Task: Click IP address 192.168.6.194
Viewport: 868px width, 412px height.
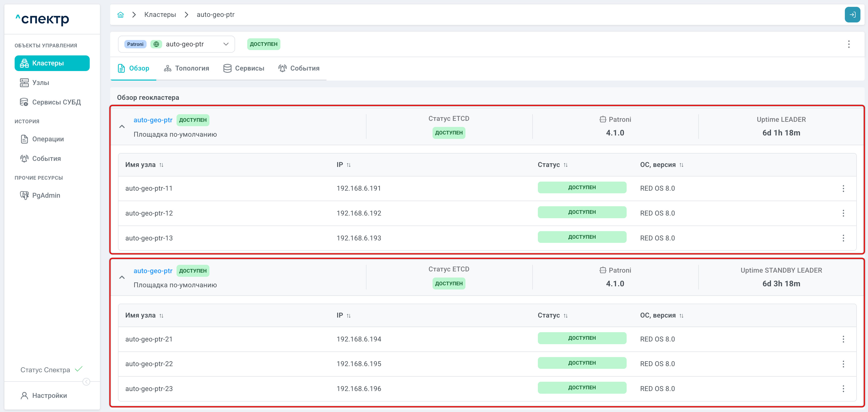Action: (x=359, y=339)
